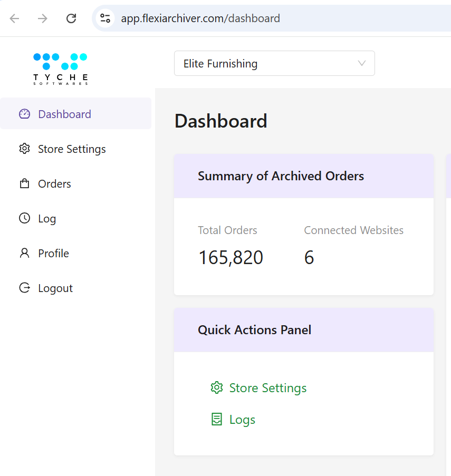Click the browser back arrow
The image size is (451, 476).
pyautogui.click(x=14, y=18)
